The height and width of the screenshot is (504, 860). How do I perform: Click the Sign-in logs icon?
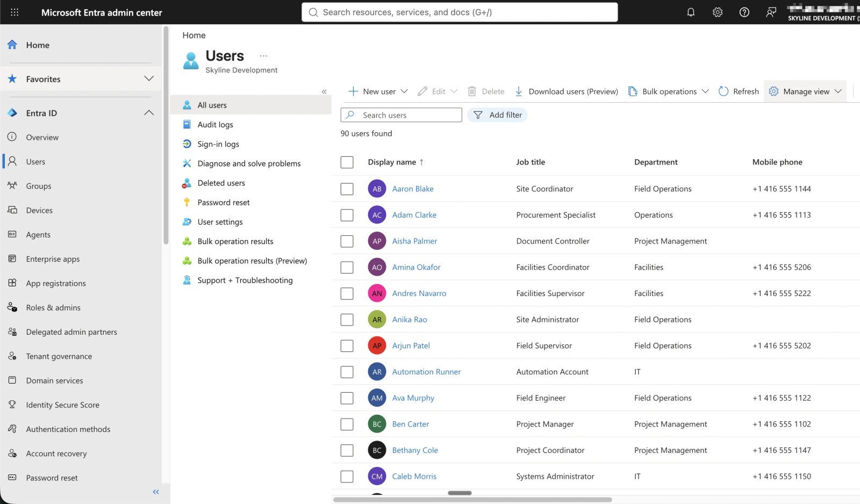187,144
